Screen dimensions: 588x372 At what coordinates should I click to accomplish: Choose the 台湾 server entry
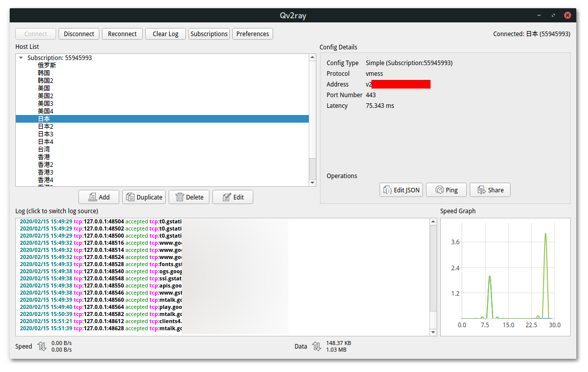coord(44,150)
